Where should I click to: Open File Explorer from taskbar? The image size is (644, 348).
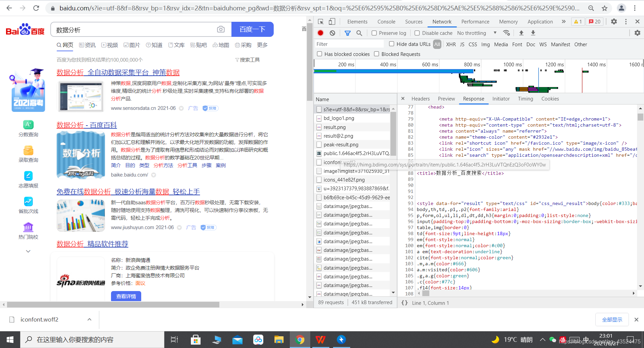tap(279, 340)
